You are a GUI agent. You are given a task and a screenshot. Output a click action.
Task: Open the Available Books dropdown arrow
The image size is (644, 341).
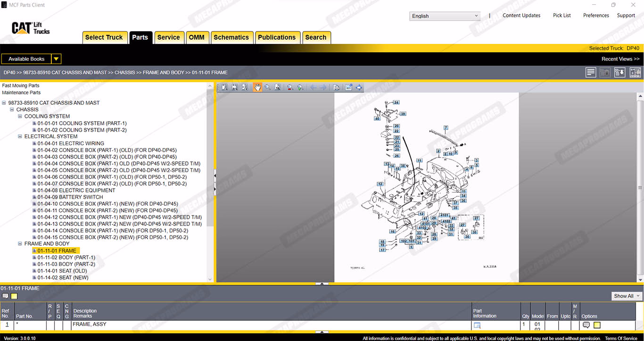click(56, 59)
